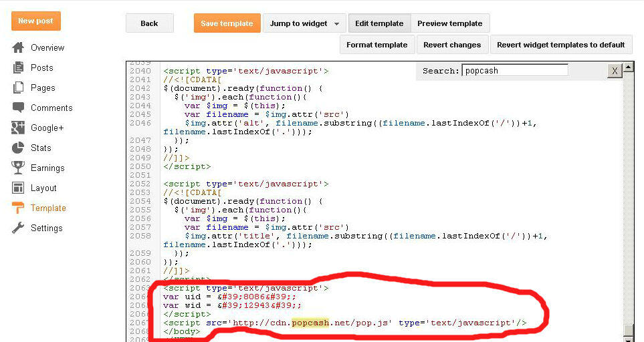644x342 pixels.
Task: Click the search field containing popcash
Action: (x=515, y=71)
